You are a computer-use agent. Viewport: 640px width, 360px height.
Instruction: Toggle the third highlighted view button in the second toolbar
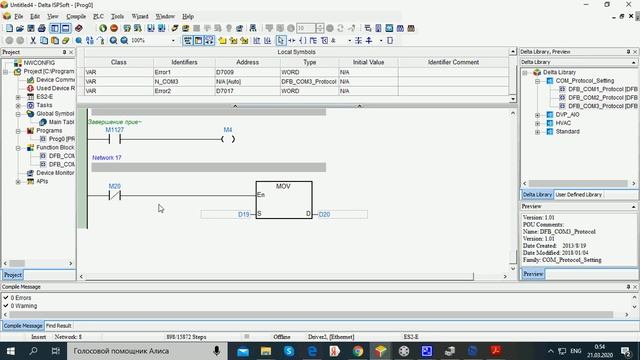(x=209, y=40)
